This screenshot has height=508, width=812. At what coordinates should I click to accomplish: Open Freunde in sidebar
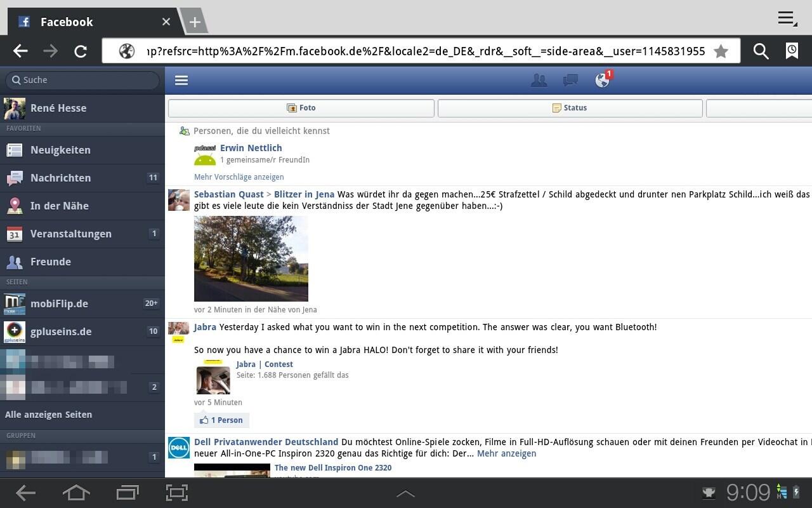click(x=82, y=262)
